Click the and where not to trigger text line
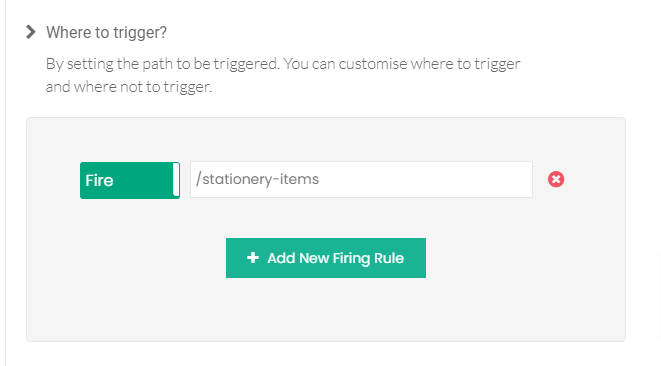Image resolution: width=661 pixels, height=366 pixels. (129, 87)
